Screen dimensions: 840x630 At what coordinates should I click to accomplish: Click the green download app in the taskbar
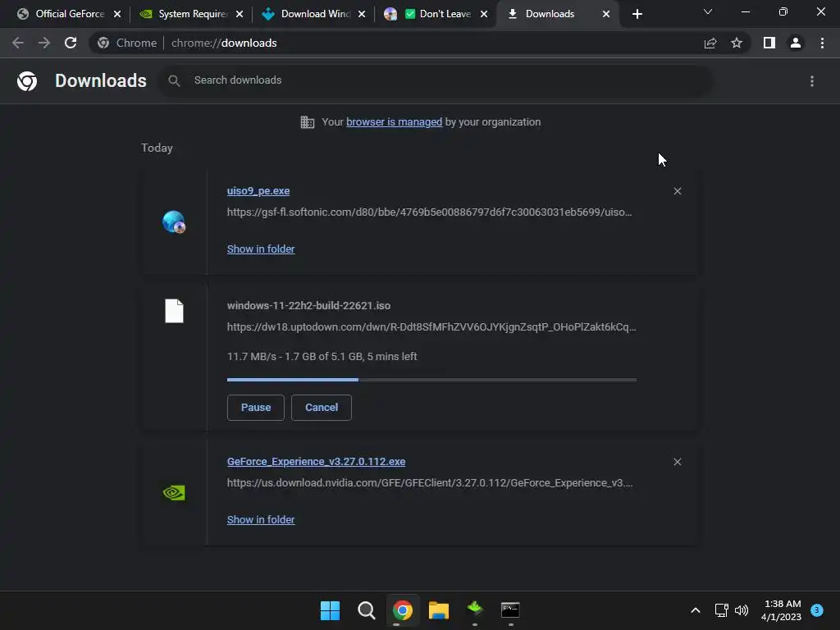pos(475,609)
